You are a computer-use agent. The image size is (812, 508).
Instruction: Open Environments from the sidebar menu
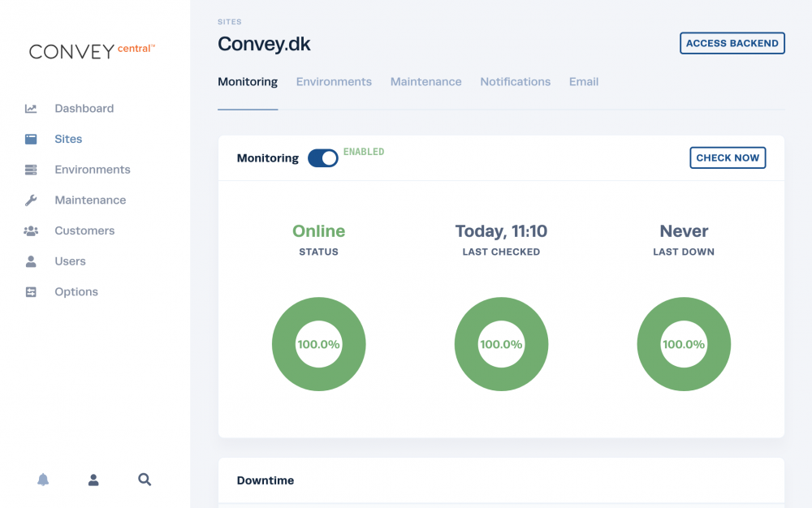click(x=93, y=170)
